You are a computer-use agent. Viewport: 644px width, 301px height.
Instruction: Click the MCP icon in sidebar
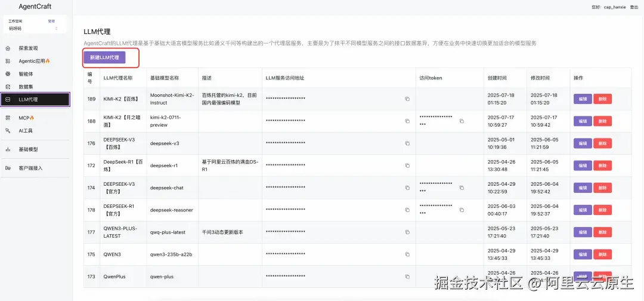[8, 118]
